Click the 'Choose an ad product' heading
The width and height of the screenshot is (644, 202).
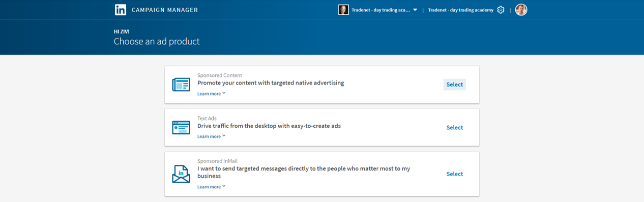pos(157,42)
